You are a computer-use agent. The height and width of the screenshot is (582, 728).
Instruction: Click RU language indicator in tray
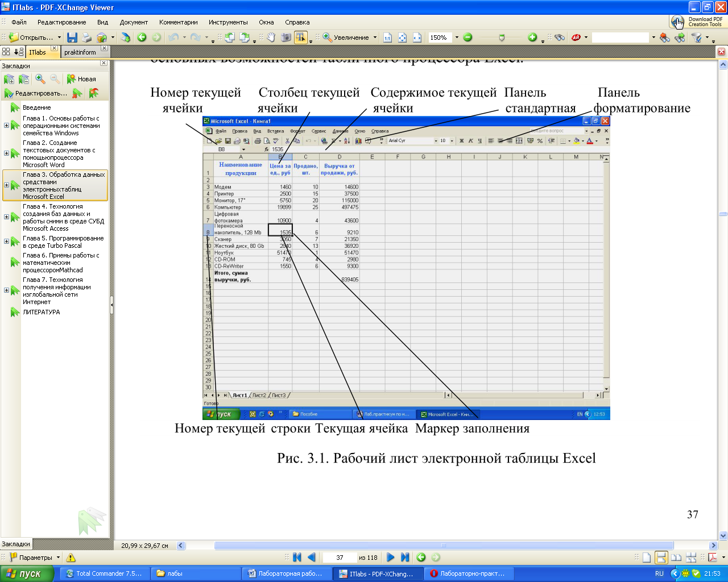659,573
